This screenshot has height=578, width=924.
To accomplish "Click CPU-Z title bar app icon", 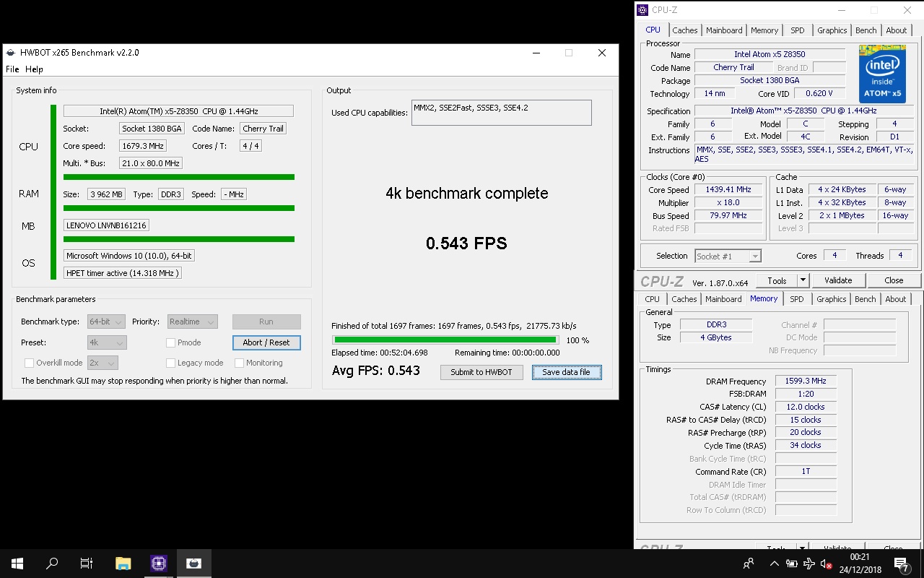I will tap(642, 10).
